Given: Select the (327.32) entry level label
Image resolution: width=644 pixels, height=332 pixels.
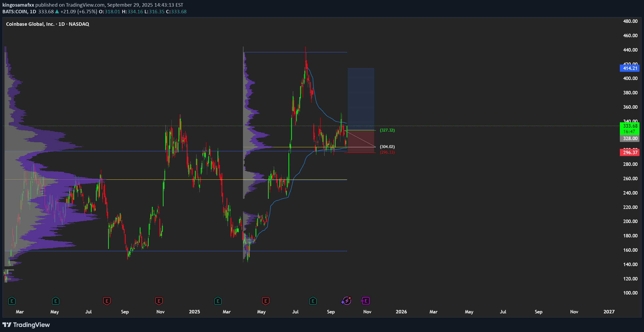Looking at the screenshot, I should [387, 130].
